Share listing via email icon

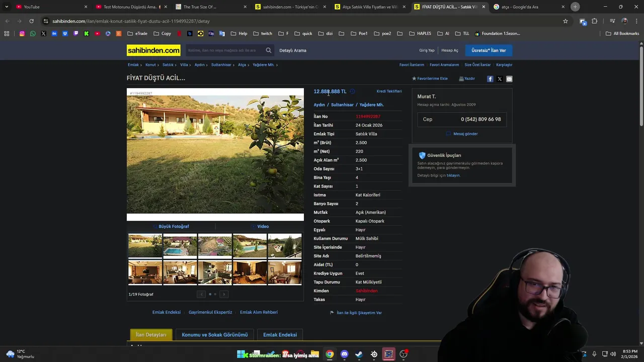509,79
